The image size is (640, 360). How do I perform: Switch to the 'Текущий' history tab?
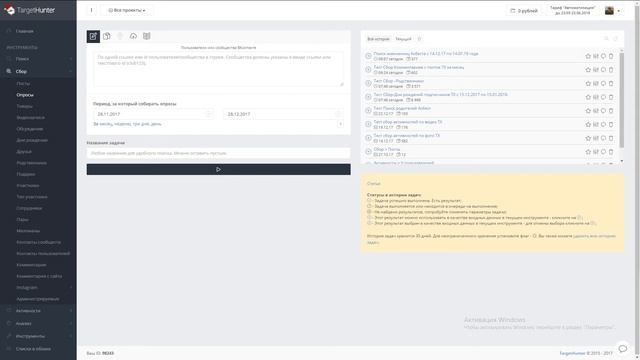tap(403, 39)
